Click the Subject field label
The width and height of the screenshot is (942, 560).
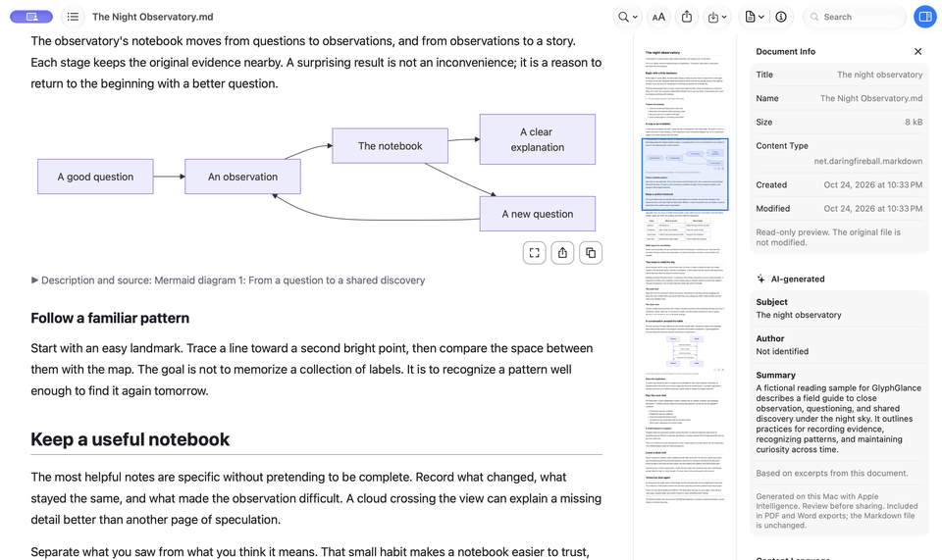point(771,302)
